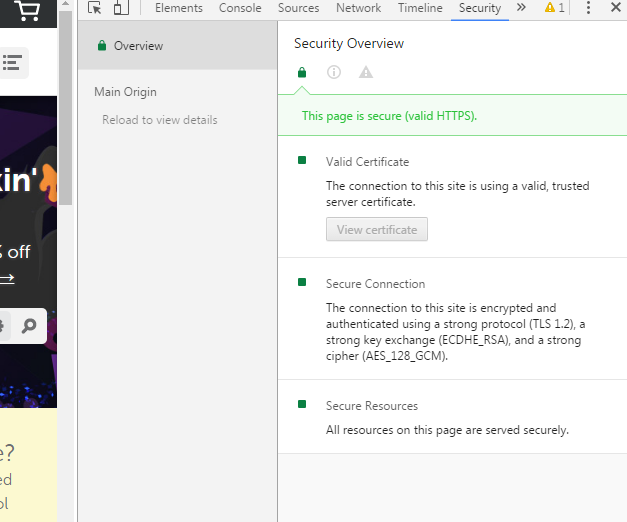Open the Elements tab
This screenshot has width=627, height=522.
179,8
